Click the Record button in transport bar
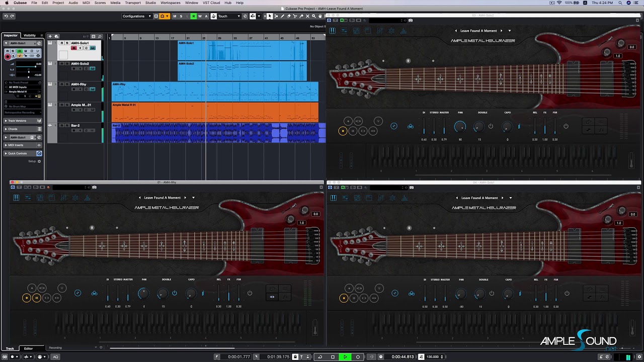Image resolution: width=644 pixels, height=362 pixels. click(x=358, y=357)
